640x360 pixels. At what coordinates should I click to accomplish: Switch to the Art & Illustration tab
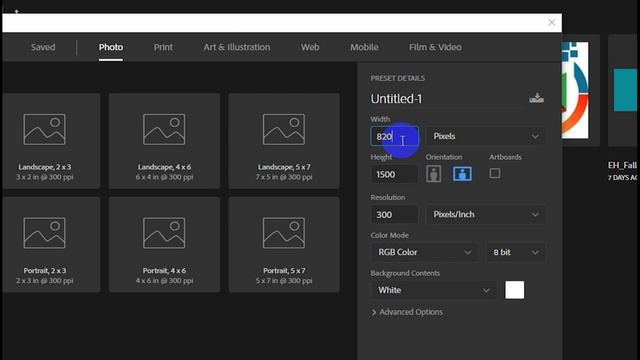[x=237, y=47]
